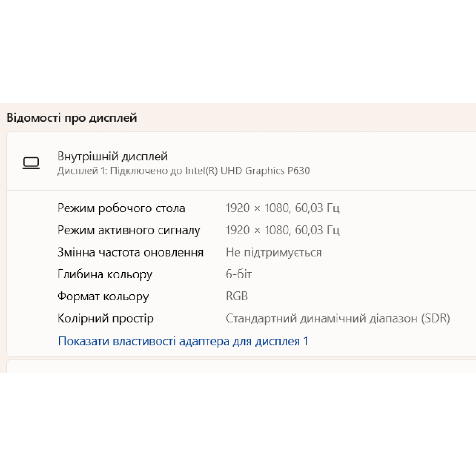This screenshot has height=476, width=476.
Task: Select the Колірний простір row
Action: (x=105, y=318)
